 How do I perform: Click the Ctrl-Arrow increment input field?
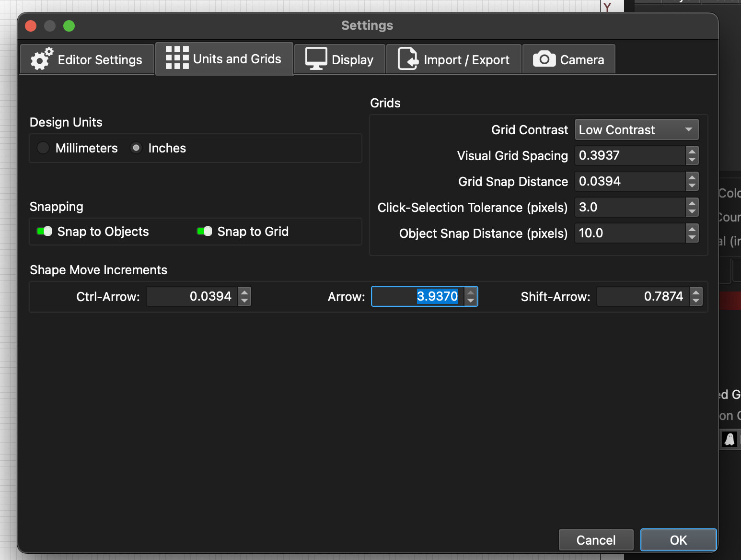192,296
